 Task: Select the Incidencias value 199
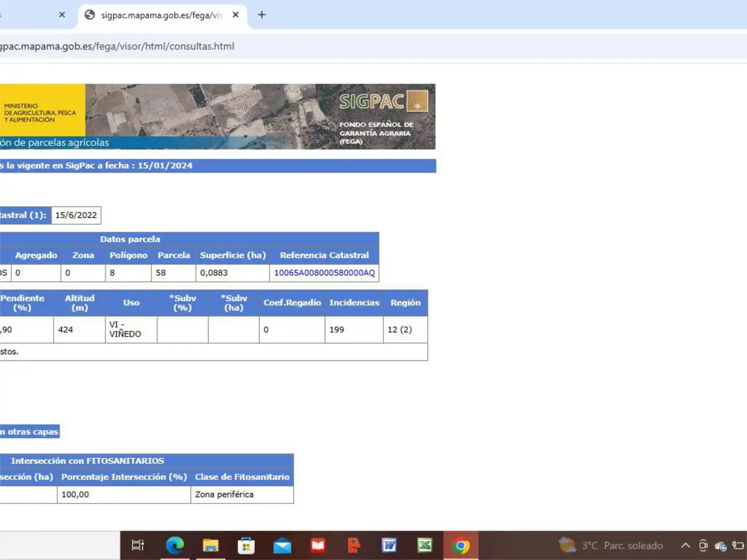point(337,330)
